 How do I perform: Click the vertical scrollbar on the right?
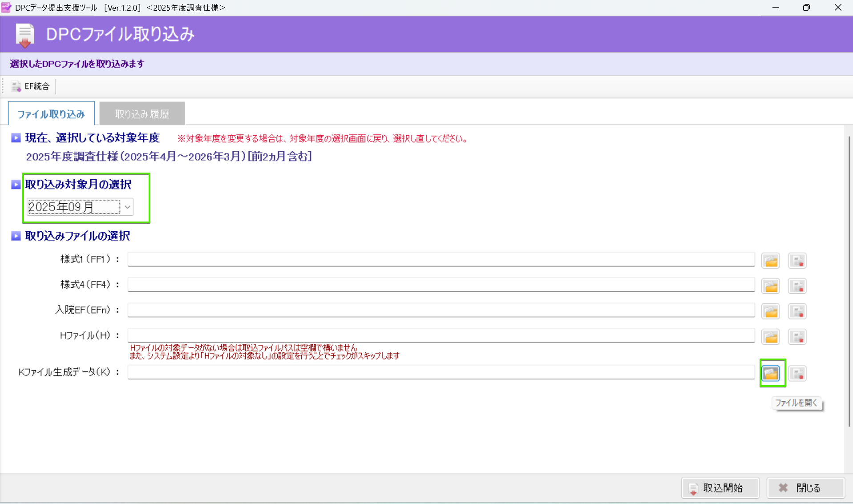(x=849, y=281)
